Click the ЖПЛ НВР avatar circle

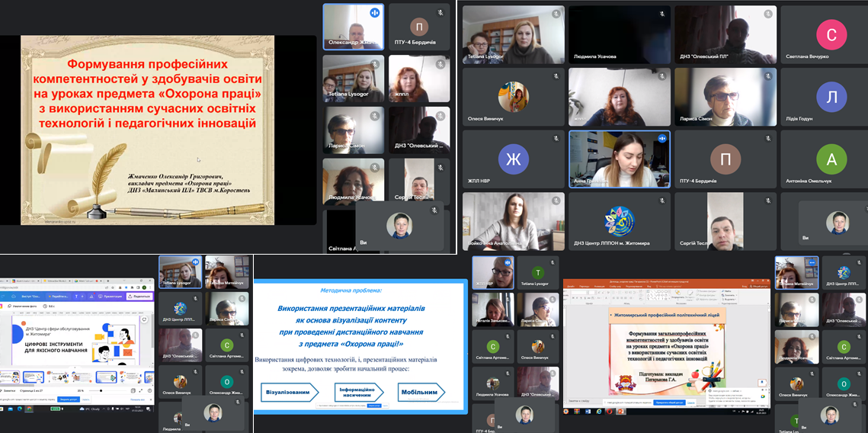(513, 159)
